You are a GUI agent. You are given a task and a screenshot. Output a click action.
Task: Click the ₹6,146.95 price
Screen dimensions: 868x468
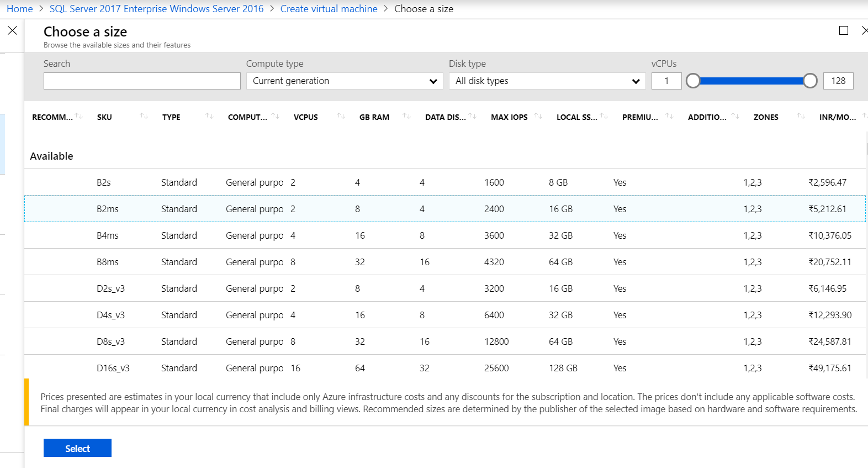(x=828, y=288)
